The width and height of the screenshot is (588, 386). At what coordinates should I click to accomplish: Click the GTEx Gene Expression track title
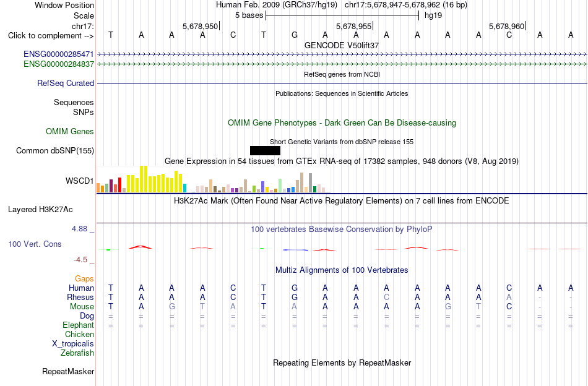tap(342, 161)
